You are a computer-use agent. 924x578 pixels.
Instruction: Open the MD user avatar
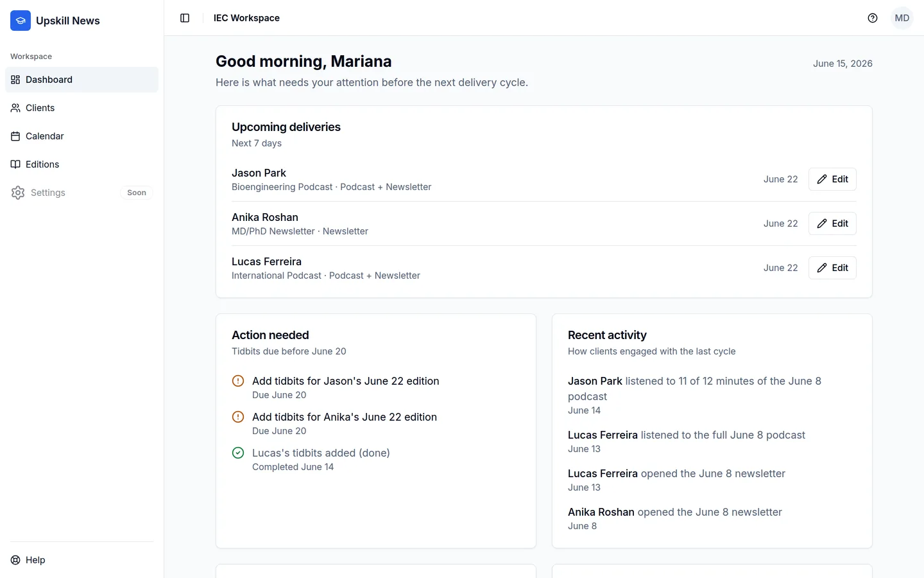(902, 18)
